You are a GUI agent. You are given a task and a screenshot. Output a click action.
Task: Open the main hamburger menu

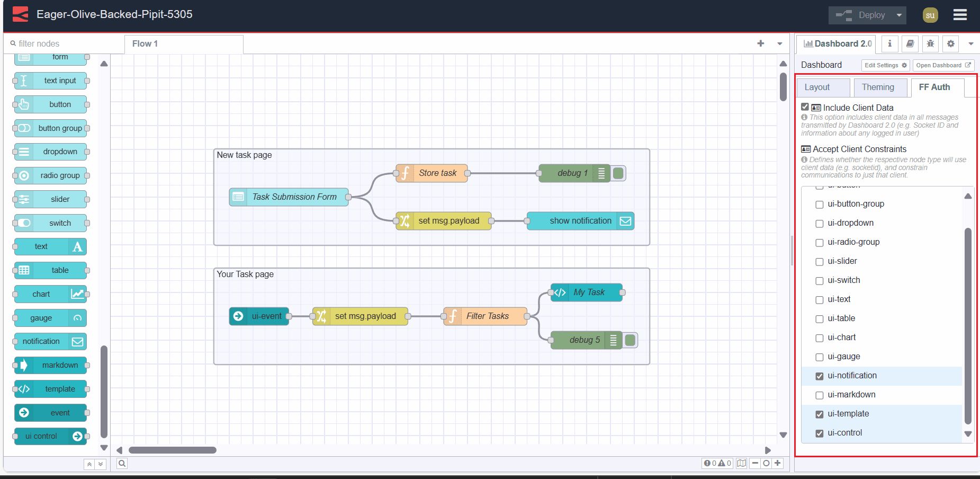pyautogui.click(x=959, y=15)
